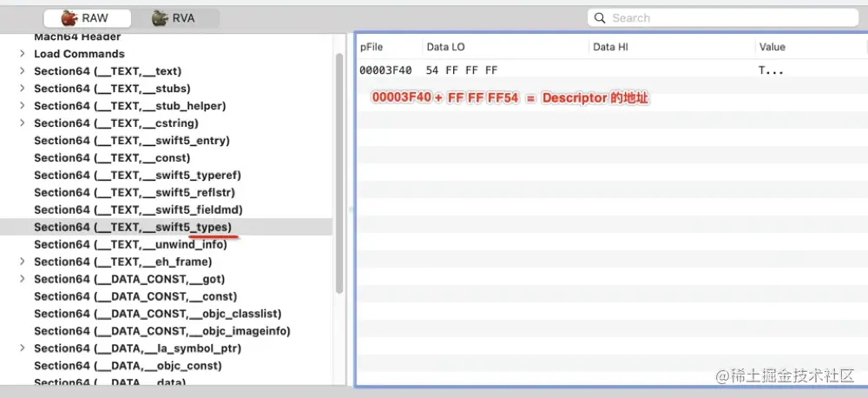Image resolution: width=868 pixels, height=398 pixels.
Task: Select Section64 (__DATA_CONST,__got) row
Action: (x=166, y=279)
